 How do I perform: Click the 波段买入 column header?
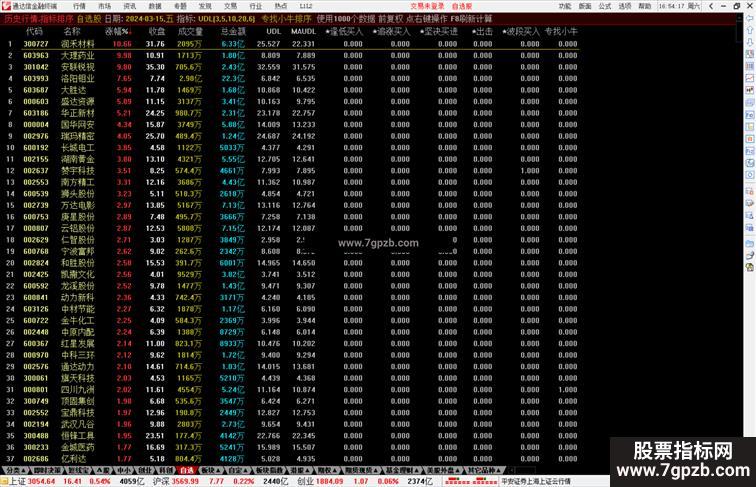click(x=521, y=31)
